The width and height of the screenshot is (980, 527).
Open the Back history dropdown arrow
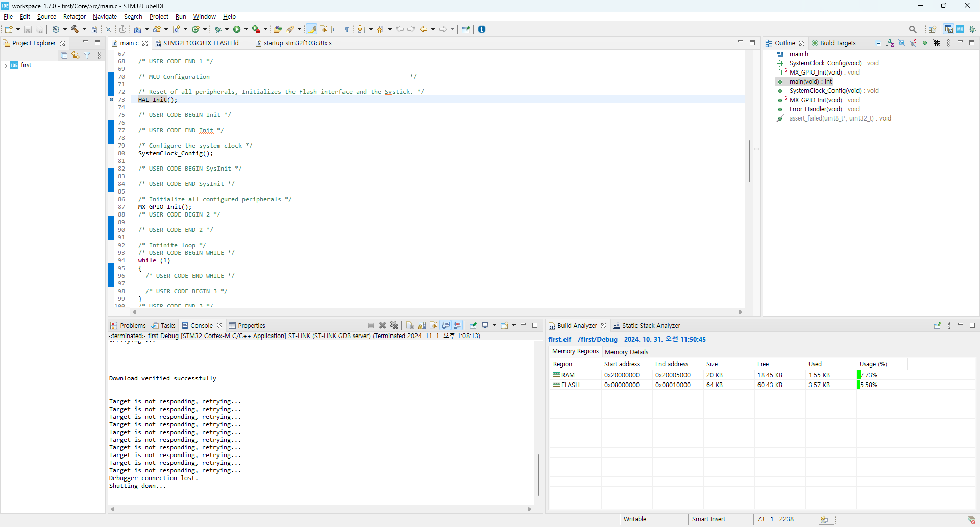coord(433,29)
